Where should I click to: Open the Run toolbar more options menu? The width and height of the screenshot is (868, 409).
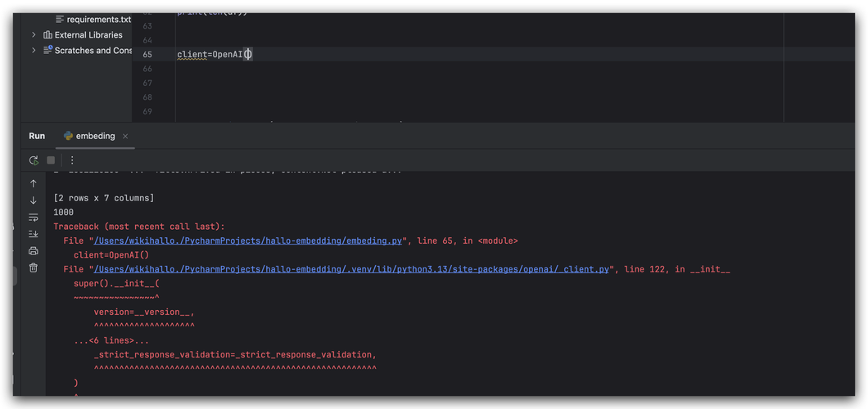pos(72,160)
